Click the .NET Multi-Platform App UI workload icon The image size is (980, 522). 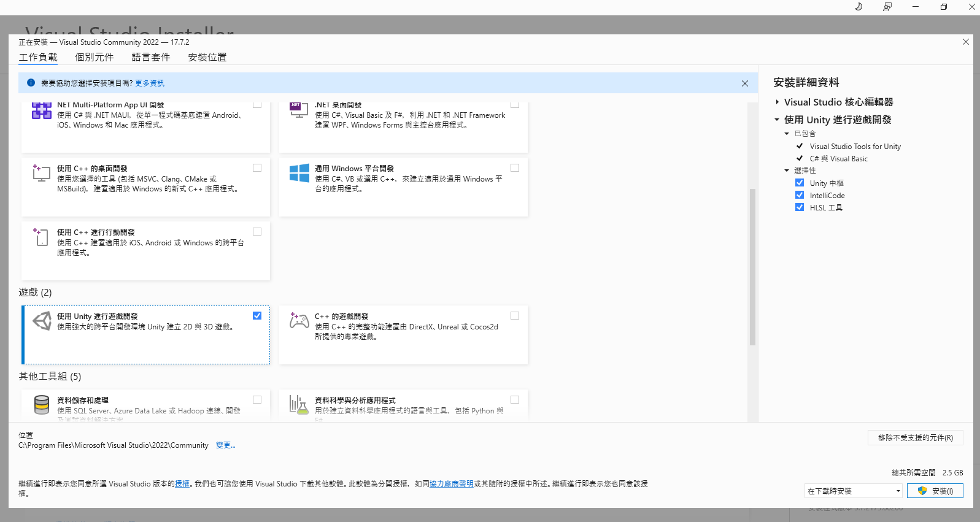click(42, 110)
